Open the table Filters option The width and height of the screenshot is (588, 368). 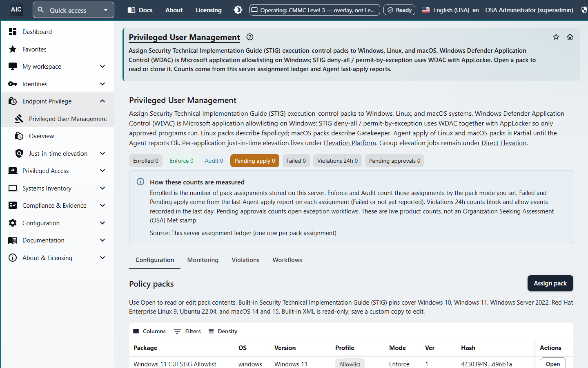click(x=187, y=331)
